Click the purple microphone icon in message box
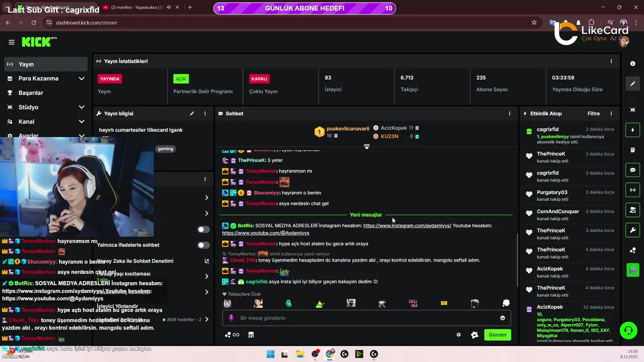The image size is (644, 362). (231, 318)
